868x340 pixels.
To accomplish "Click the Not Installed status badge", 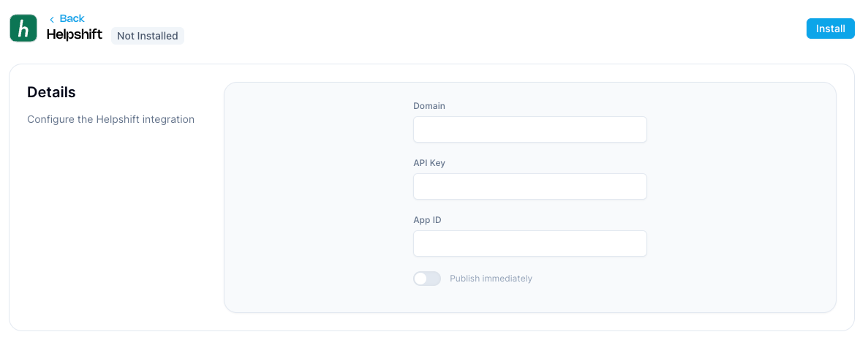I will coord(147,36).
